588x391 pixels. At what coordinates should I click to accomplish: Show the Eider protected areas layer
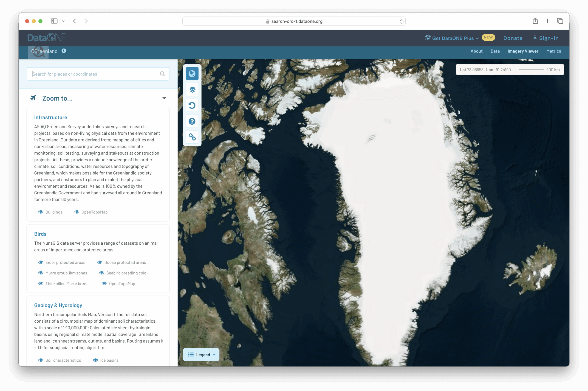tap(41, 262)
